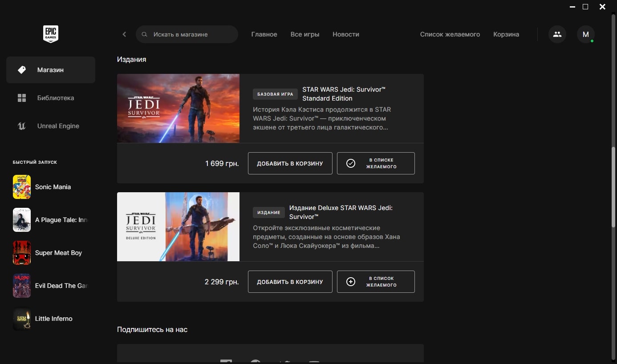The height and width of the screenshot is (364, 617).
Task: Click the Little Inferno label
Action: pyautogui.click(x=54, y=319)
